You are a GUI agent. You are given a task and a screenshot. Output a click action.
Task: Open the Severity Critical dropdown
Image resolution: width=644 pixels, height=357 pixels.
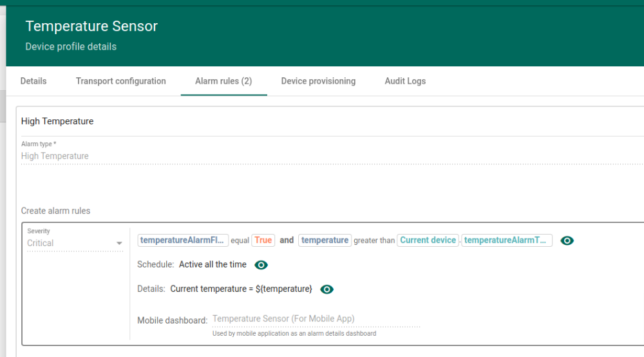[75, 243]
